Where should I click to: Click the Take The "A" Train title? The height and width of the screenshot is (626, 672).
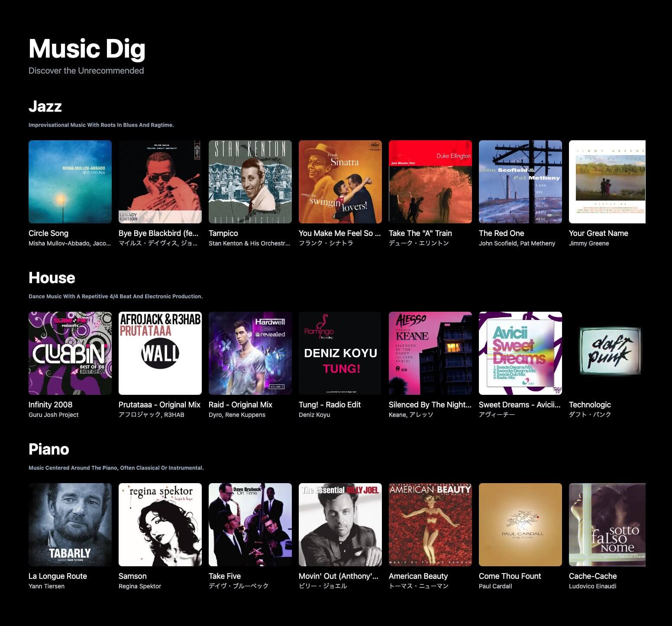(420, 233)
